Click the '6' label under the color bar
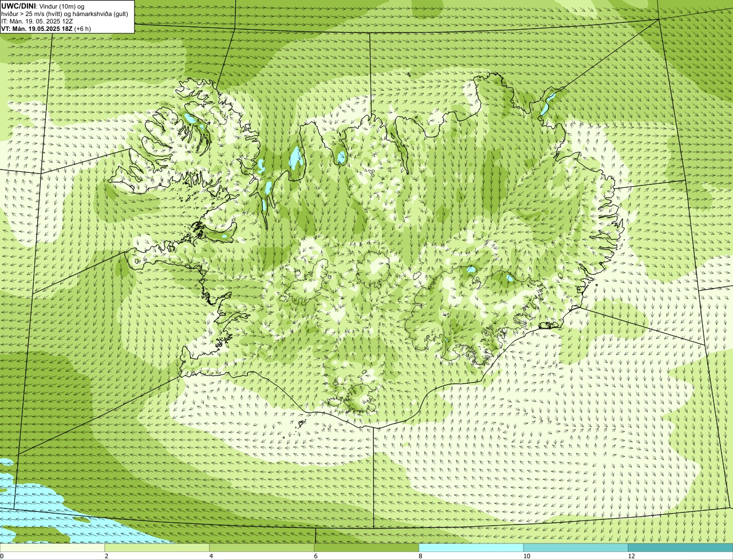733x560 pixels. click(x=316, y=556)
